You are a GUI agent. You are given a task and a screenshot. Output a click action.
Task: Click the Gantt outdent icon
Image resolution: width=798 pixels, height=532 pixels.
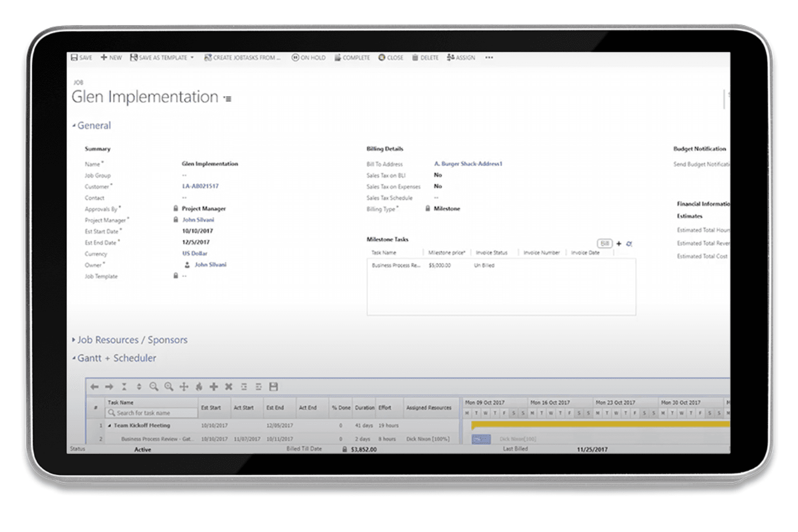(x=244, y=386)
